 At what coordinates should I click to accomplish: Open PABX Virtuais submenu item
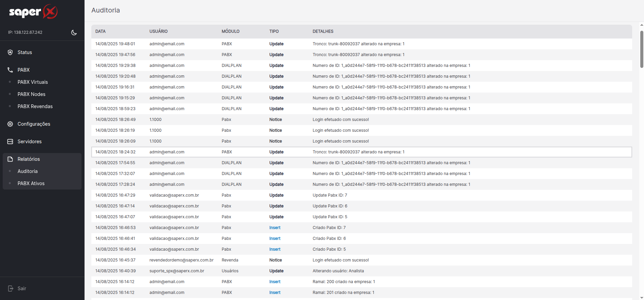coord(33,82)
